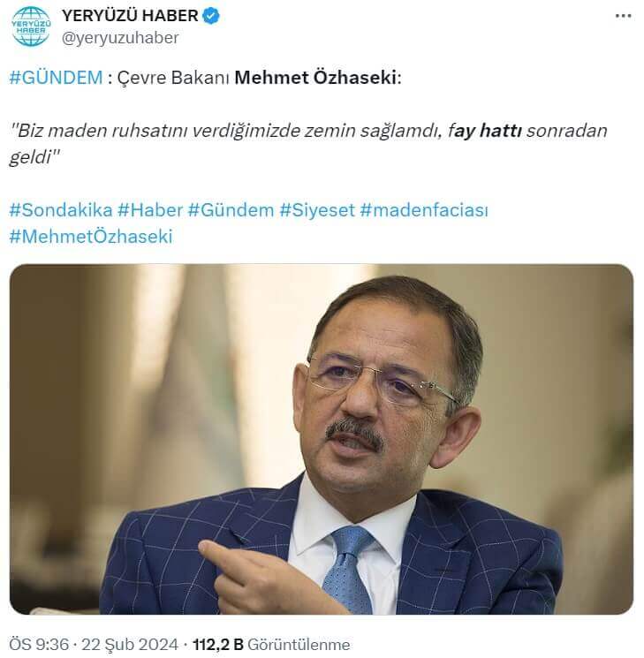Viewport: 644px width, 658px height.
Task: View the 112,2 B Görüntülenme count
Action: (271, 644)
